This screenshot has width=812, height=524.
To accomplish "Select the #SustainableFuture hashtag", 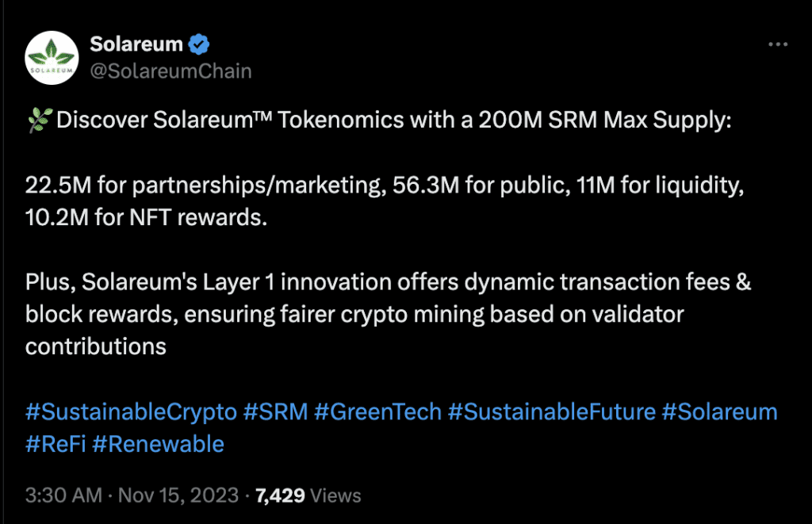I will pos(551,412).
